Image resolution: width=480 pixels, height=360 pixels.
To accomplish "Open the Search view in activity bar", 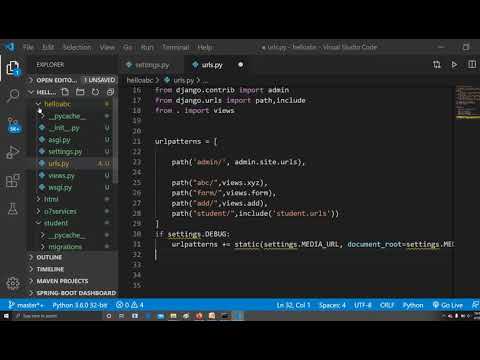I will coord(13,96).
